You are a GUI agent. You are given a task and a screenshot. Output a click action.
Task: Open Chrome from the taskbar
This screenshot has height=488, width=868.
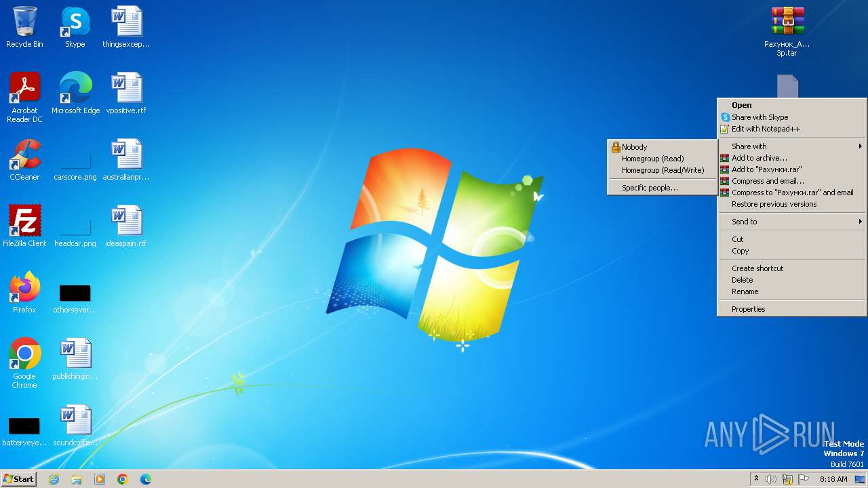tap(123, 479)
